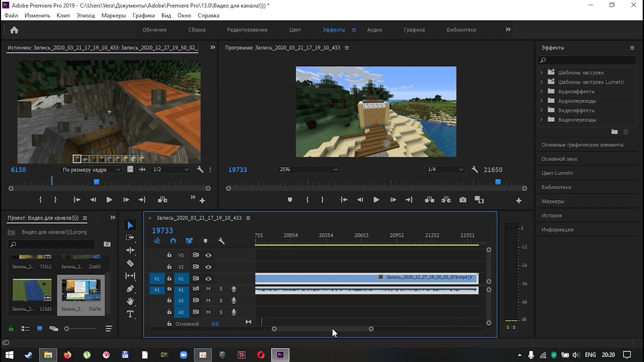Screen dimensions: 644x362
Task: Expand 'Шаблоны настроек' effects folder
Action: pyautogui.click(x=541, y=72)
